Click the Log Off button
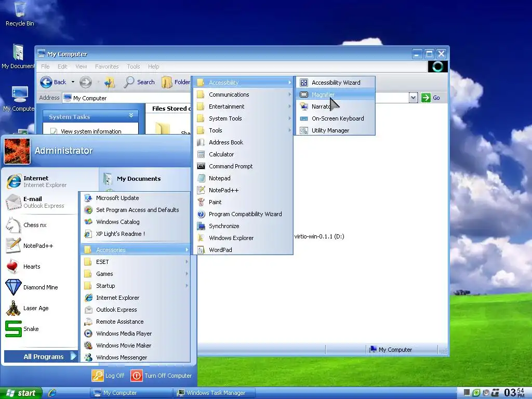 [x=108, y=376]
